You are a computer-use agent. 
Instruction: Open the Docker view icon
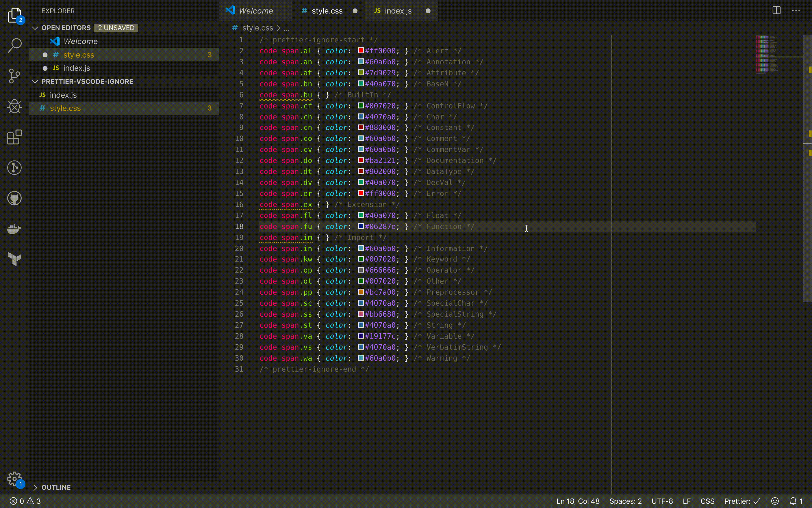pyautogui.click(x=15, y=229)
